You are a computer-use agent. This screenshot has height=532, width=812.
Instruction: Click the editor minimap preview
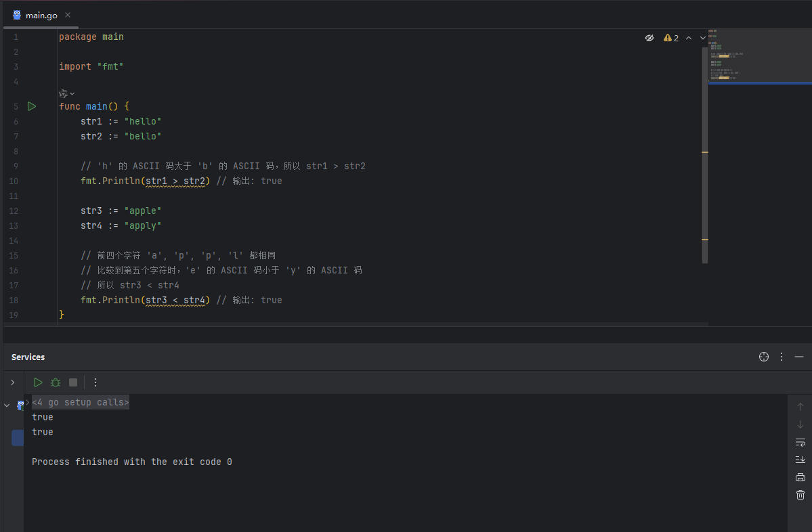726,58
